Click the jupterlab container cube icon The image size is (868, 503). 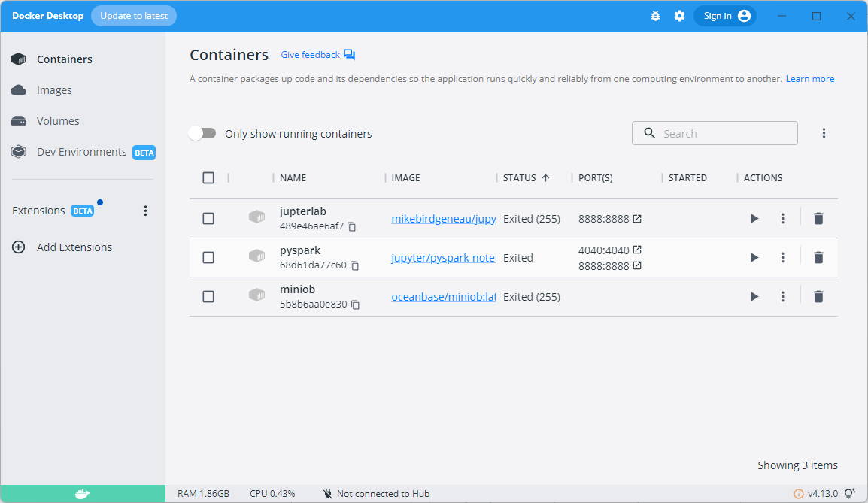pyautogui.click(x=256, y=217)
